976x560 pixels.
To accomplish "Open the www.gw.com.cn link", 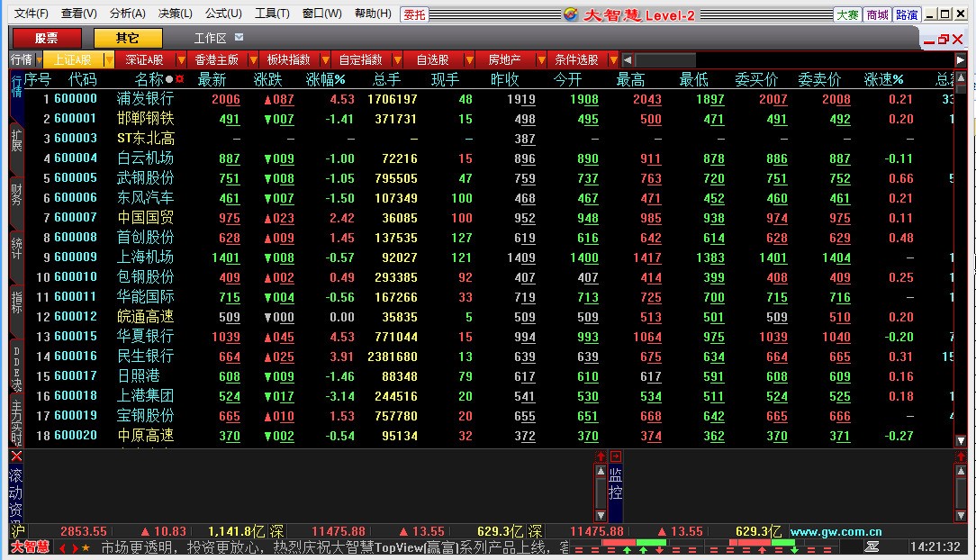I will point(836,532).
